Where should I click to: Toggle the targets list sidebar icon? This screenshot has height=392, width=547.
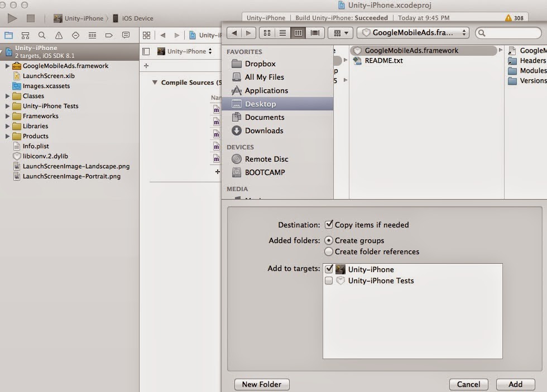[x=146, y=51]
